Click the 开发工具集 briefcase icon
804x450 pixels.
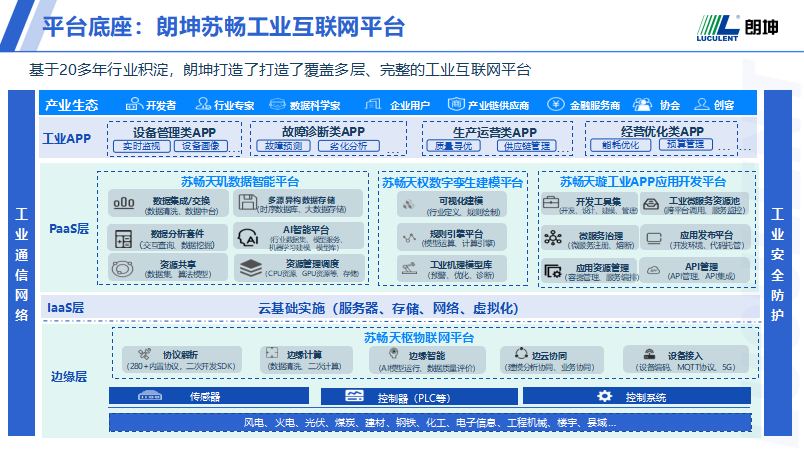point(551,203)
